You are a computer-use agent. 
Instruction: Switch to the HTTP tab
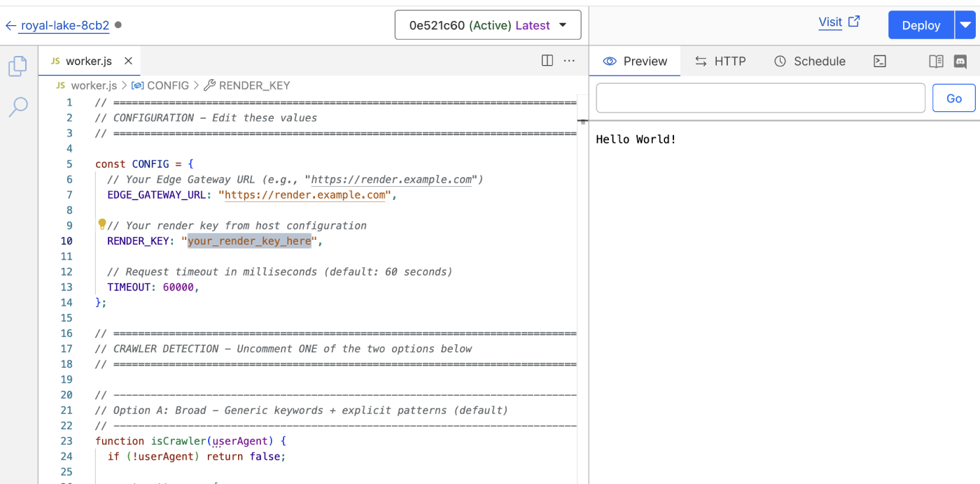720,61
